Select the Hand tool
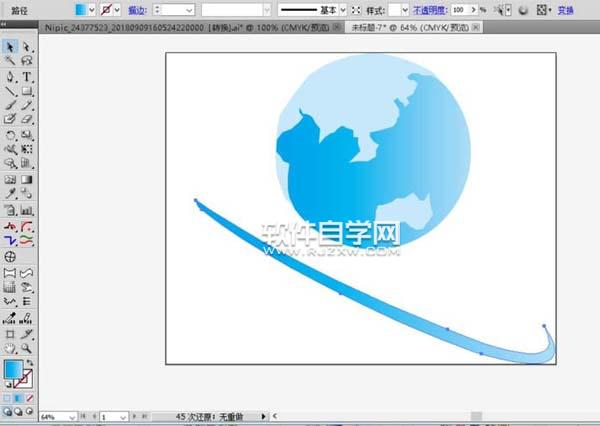The image size is (600, 426). pyautogui.click(x=10, y=348)
